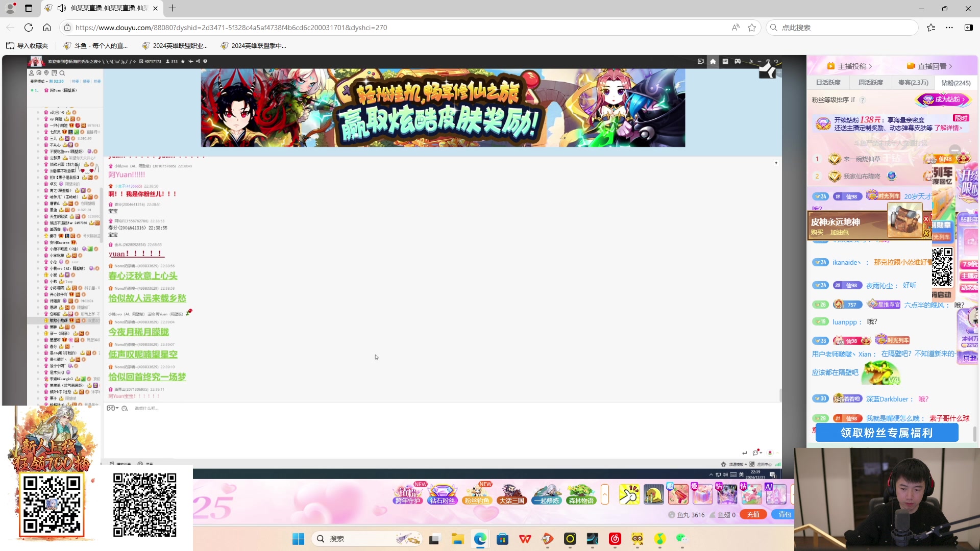Viewport: 980px width, 551px height.
Task: Switch to 贵宾(2.3万) tab
Action: click(x=913, y=83)
